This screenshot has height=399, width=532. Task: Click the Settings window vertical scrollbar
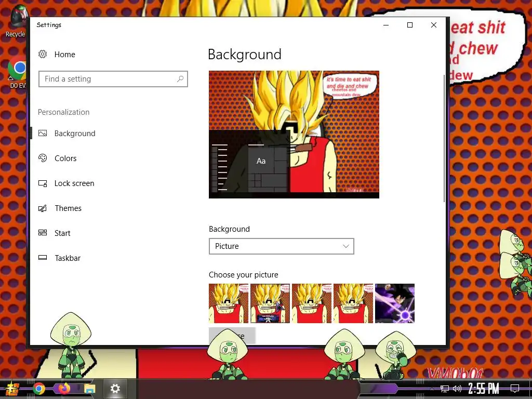coord(444,138)
